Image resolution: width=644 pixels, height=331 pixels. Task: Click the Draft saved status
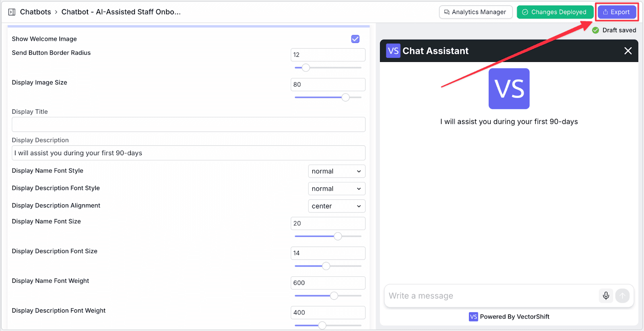click(x=614, y=30)
